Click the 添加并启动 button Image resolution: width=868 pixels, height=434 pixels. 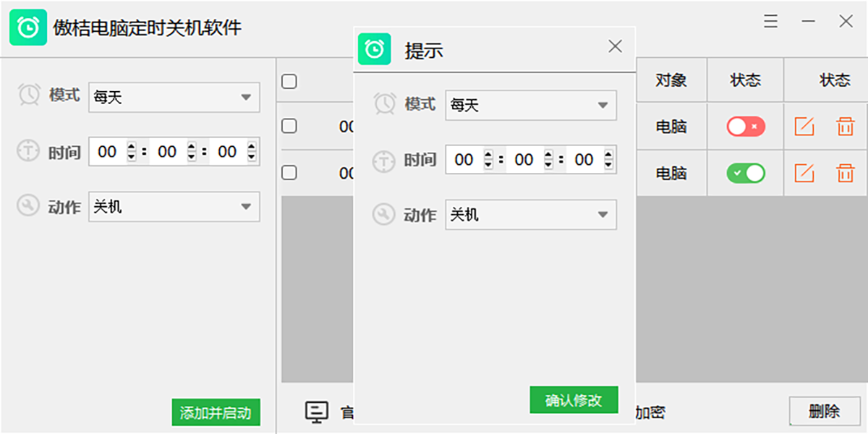point(215,412)
